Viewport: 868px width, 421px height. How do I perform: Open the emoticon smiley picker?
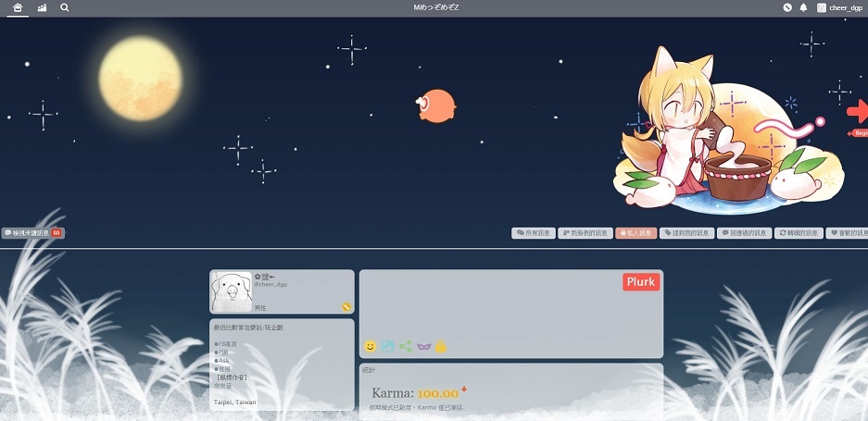[371, 346]
